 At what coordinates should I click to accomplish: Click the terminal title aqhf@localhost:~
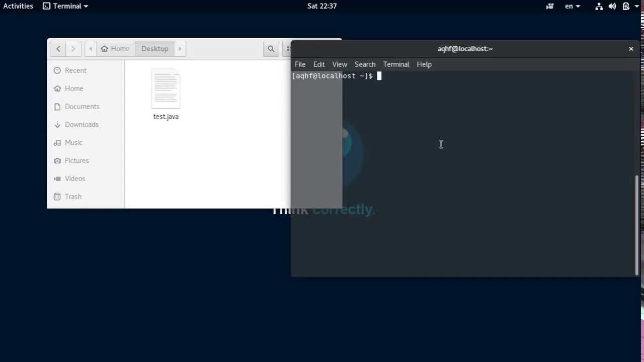(x=465, y=49)
